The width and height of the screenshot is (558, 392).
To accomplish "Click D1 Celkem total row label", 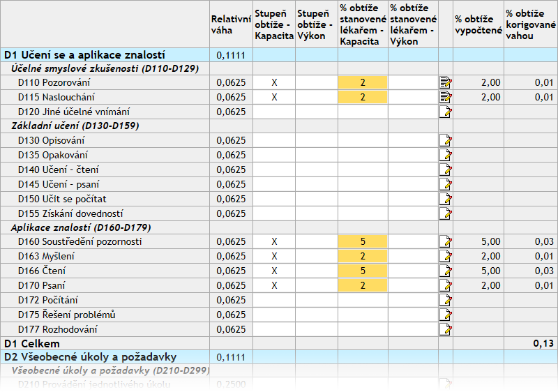I will (31, 344).
